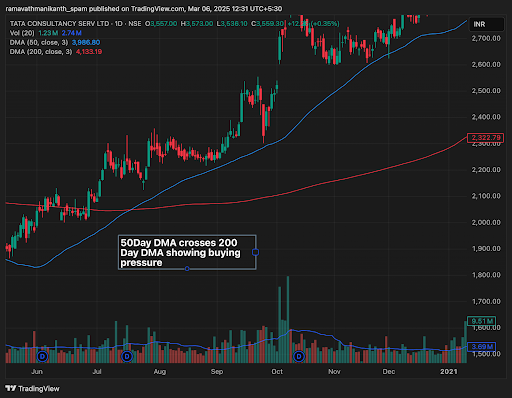Click the dividend marker after Oct
This screenshot has height=398, width=512.
pos(299,356)
